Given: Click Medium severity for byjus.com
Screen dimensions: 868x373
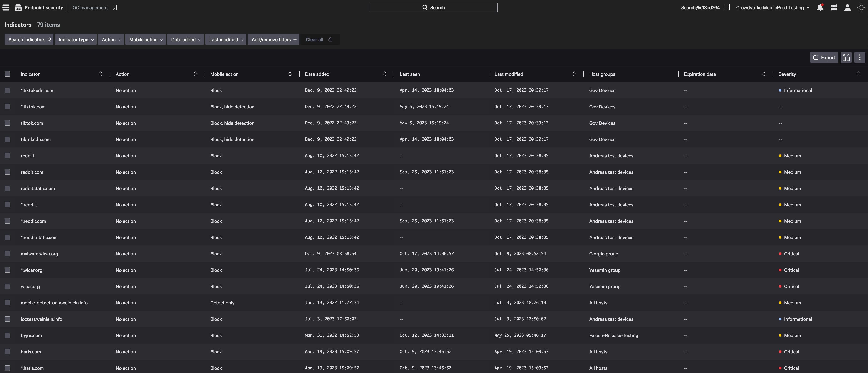Looking at the screenshot, I should pyautogui.click(x=790, y=336).
